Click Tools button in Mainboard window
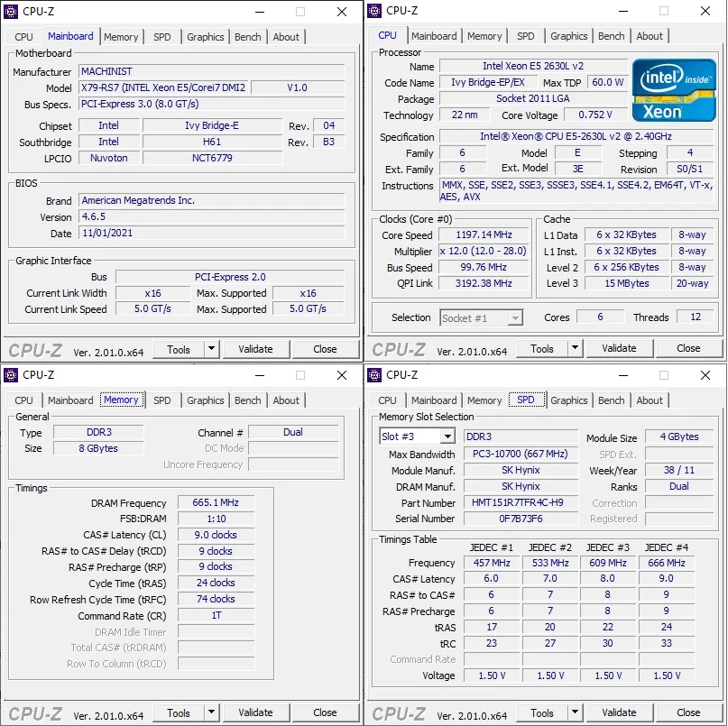The width and height of the screenshot is (728, 726). pos(179,349)
